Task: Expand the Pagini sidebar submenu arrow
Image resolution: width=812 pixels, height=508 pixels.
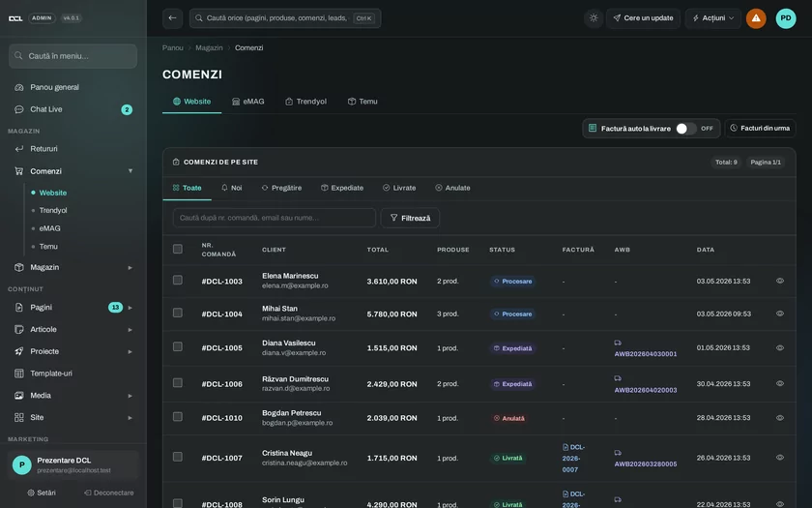Action: [x=130, y=308]
